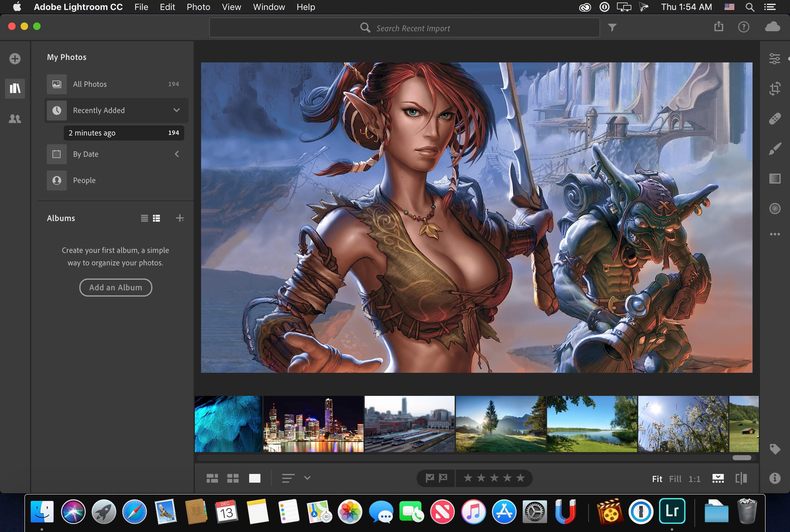The width and height of the screenshot is (790, 532).
Task: Click the Add an Album button
Action: (x=116, y=287)
